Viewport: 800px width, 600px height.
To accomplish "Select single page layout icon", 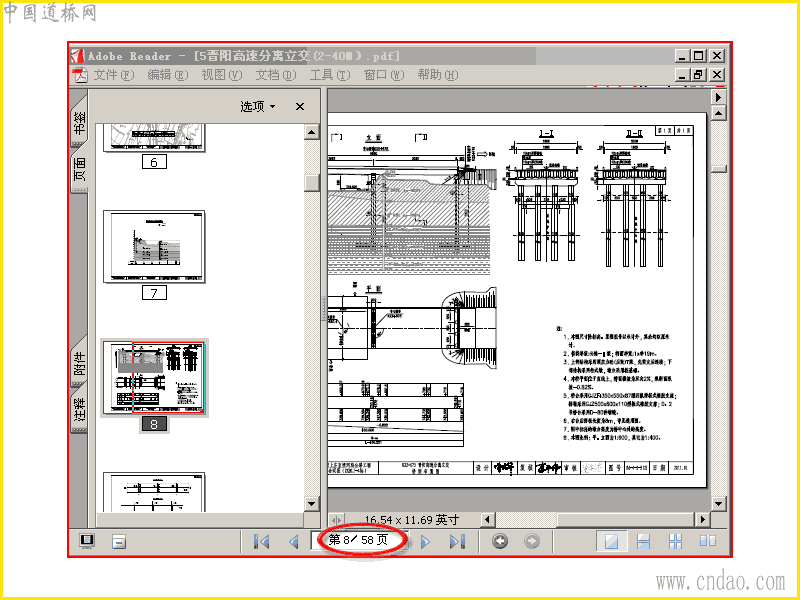I will pyautogui.click(x=611, y=541).
